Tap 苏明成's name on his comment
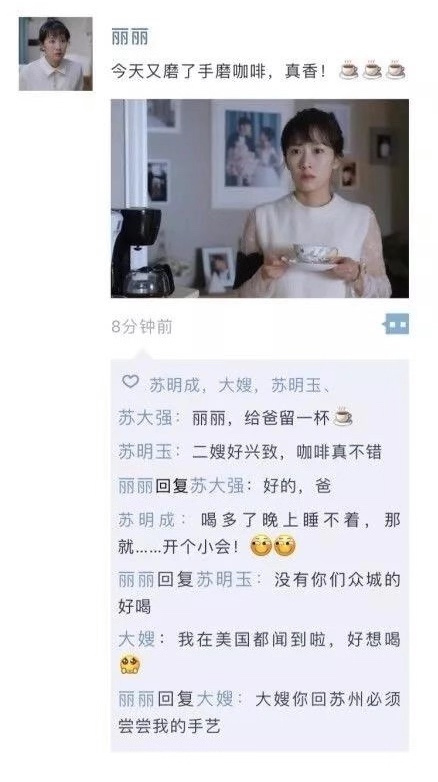 (x=147, y=520)
